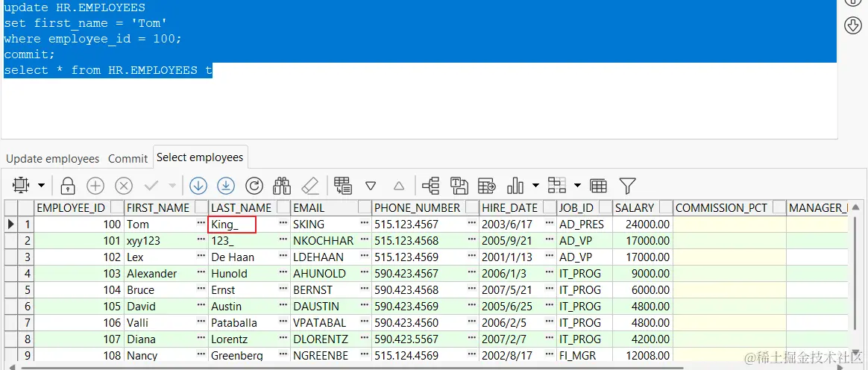
Task: Toggle the small box beside LAST_NAME header
Action: (283, 207)
